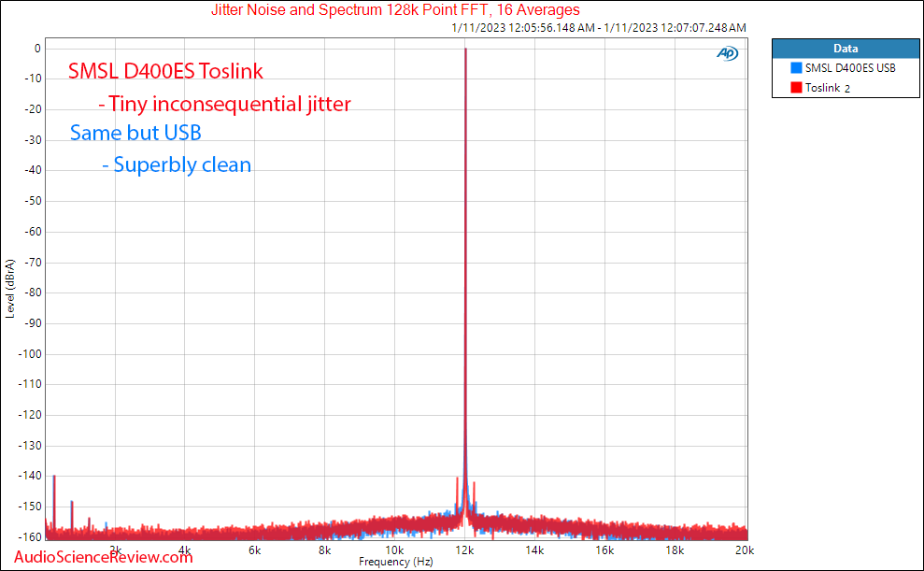Click the '-30' level tick label

click(33, 140)
